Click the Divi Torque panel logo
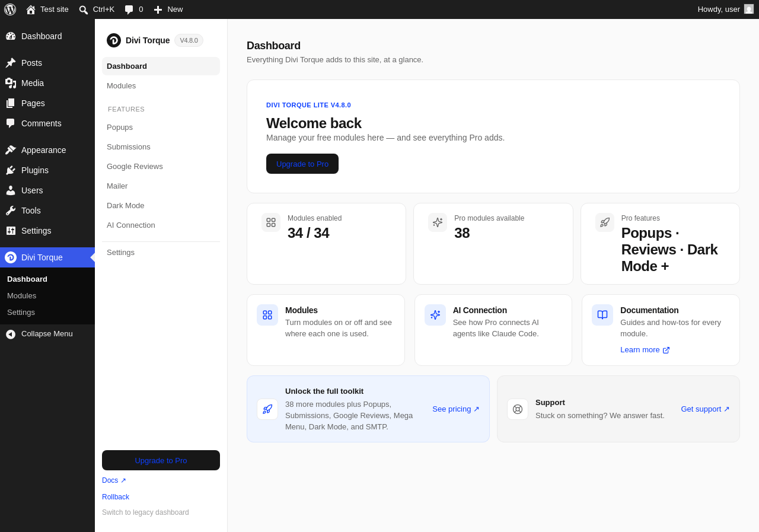 click(x=114, y=40)
